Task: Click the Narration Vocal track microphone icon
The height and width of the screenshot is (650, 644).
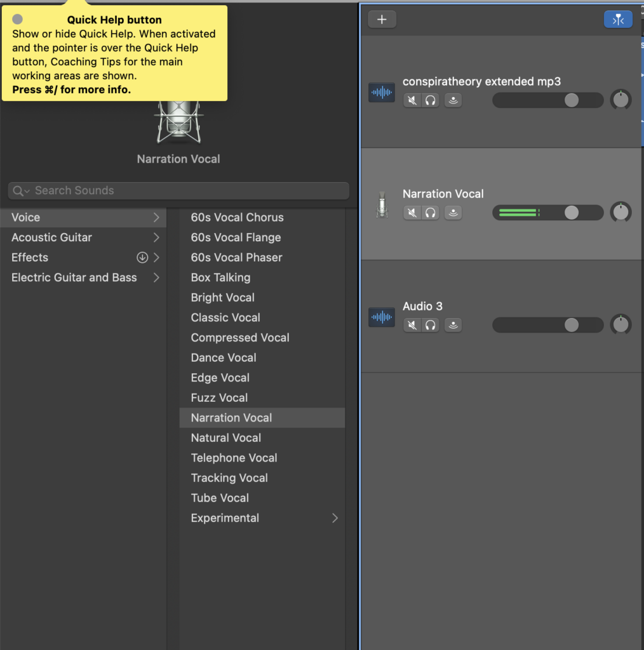Action: [382, 205]
